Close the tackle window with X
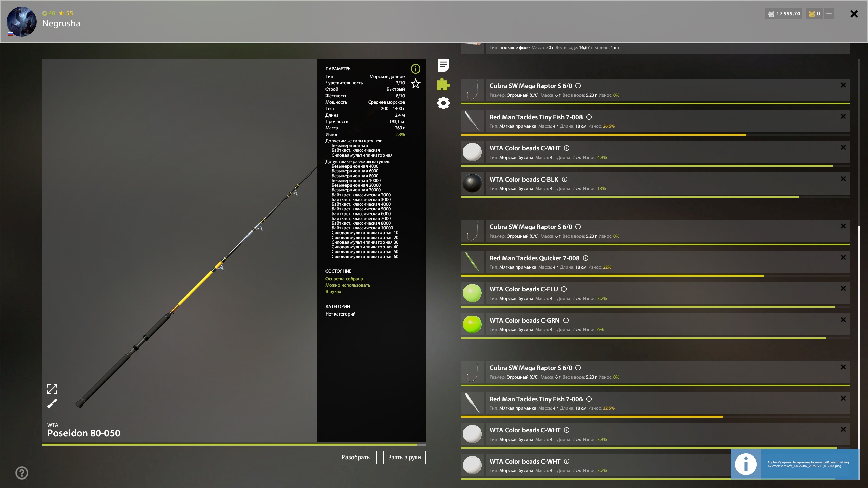Screen dimensions: 868x488 [x=854, y=14]
